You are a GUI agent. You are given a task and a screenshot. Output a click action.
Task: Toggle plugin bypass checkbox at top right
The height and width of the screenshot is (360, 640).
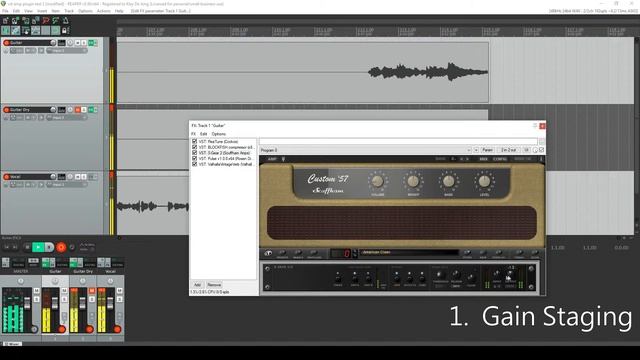click(542, 150)
